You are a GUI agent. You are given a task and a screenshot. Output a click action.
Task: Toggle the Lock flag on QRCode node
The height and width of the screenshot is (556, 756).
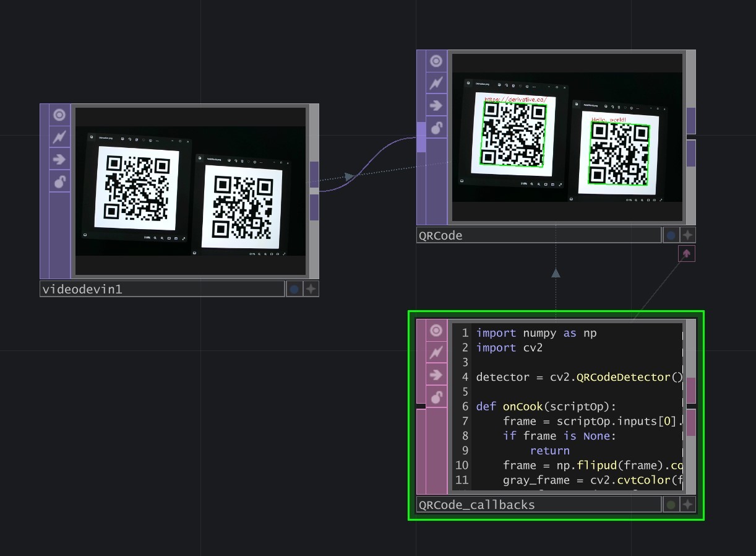(436, 128)
